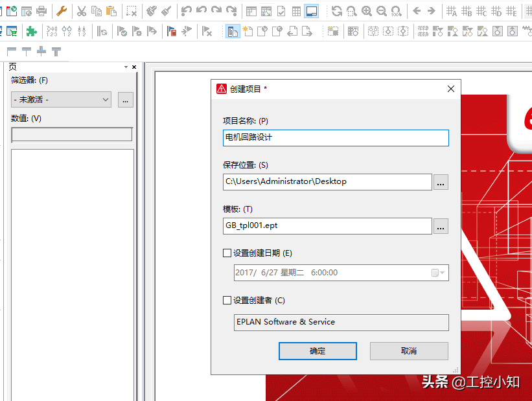This screenshot has height=401, width=532.
Task: Select grid D icon
Action: click(x=496, y=11)
